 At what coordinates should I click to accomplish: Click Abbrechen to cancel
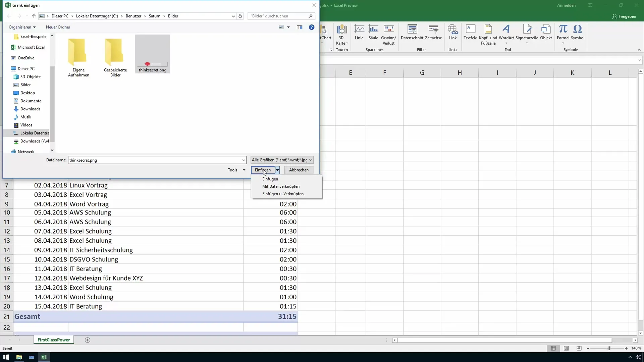click(299, 170)
